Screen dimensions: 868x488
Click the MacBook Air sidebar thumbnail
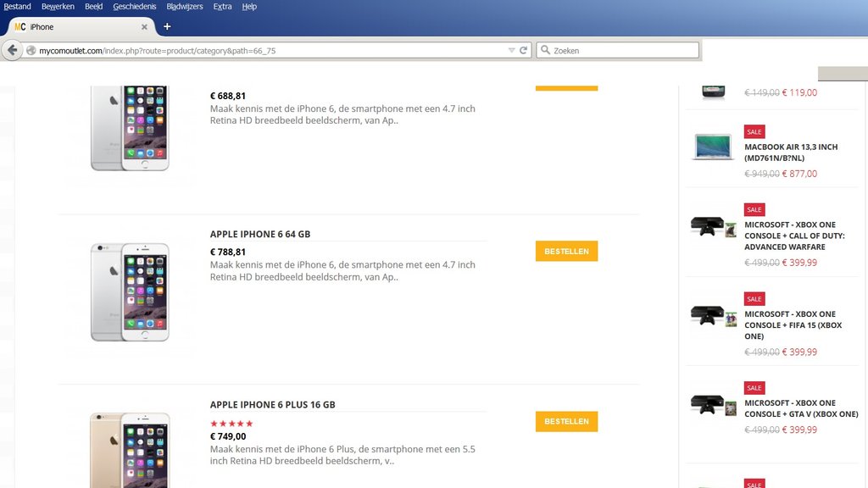tap(713, 147)
